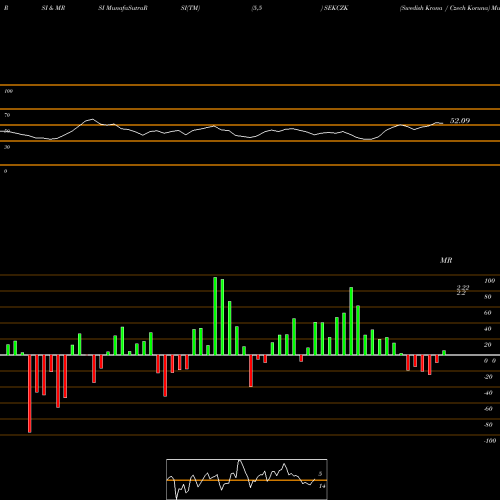500x500 pixels.
Task: Click the '5' label in the mini chart
Action: [320, 474]
